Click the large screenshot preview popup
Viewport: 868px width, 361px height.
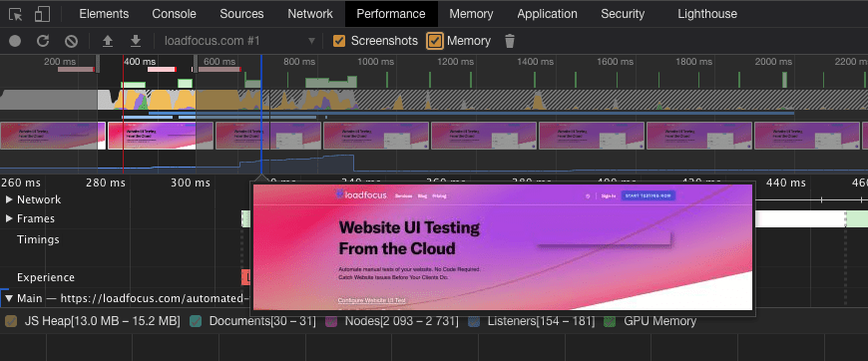click(x=503, y=247)
